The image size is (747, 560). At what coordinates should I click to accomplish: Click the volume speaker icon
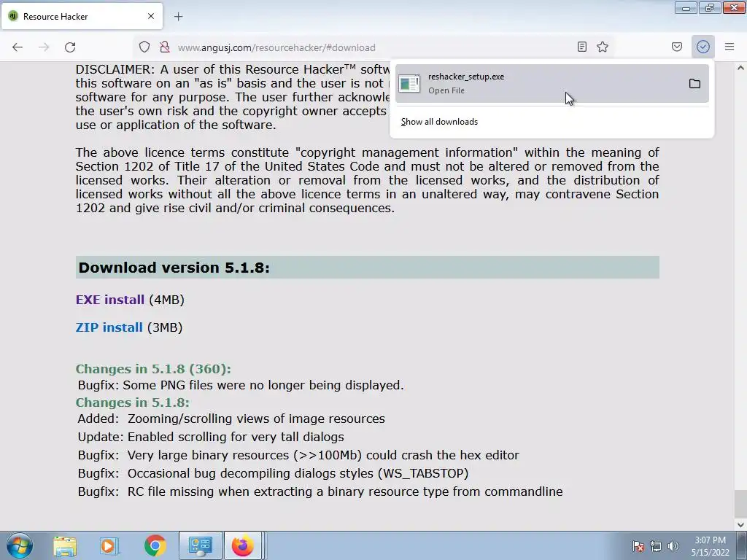point(673,546)
